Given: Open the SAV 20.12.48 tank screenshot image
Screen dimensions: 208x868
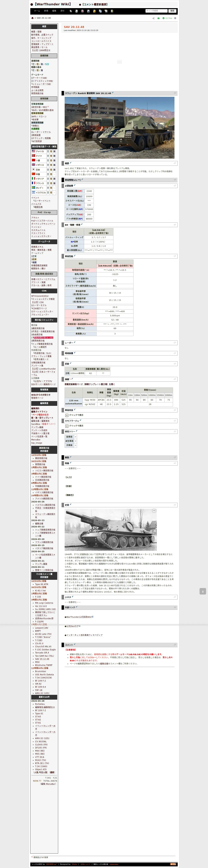Looking at the screenshot, I should (120, 128).
